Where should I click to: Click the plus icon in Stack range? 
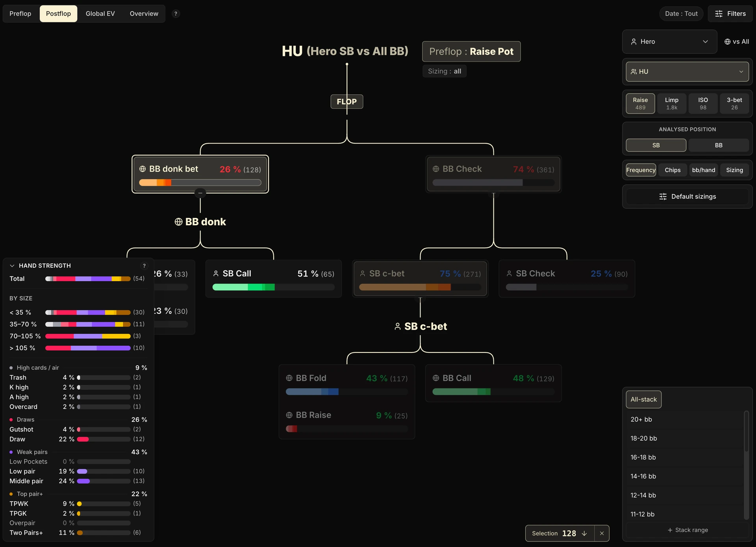click(x=670, y=530)
